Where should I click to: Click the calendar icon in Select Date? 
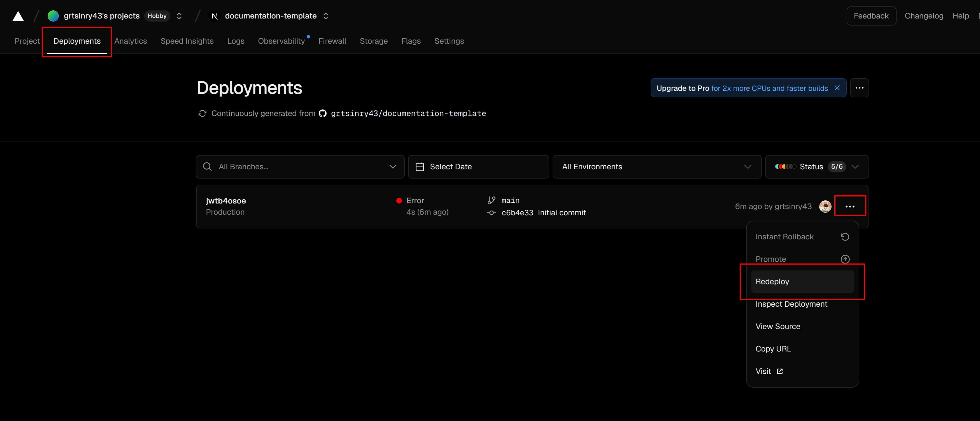[420, 167]
